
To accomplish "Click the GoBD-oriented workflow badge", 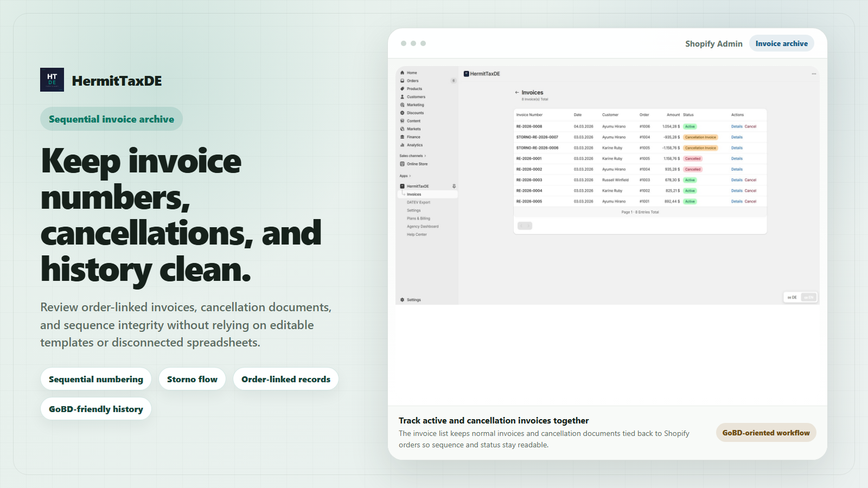I will [766, 433].
